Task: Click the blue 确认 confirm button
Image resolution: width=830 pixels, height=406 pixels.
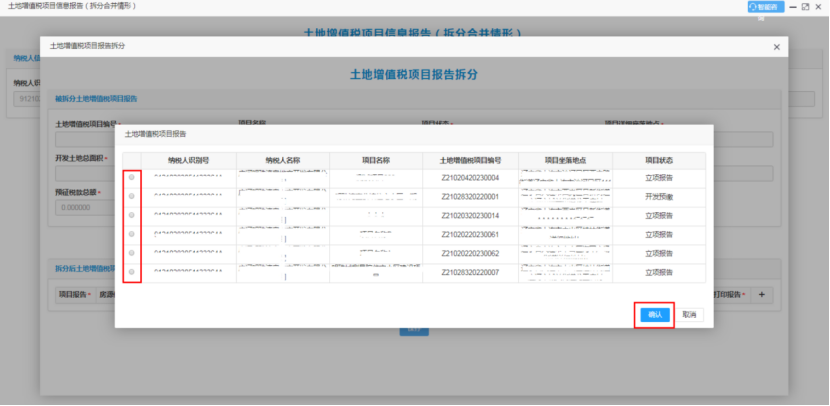Action: pyautogui.click(x=655, y=314)
